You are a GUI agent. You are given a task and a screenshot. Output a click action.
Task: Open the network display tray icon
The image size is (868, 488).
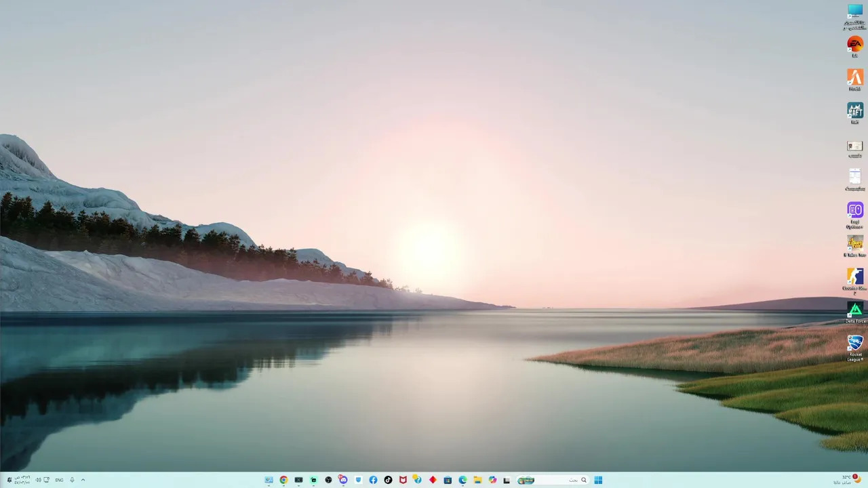(47, 480)
